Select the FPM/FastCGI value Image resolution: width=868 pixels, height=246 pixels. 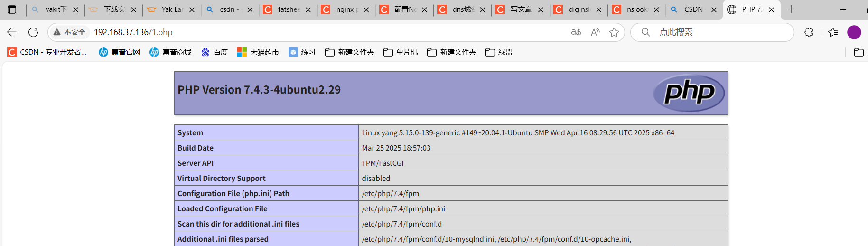(383, 163)
